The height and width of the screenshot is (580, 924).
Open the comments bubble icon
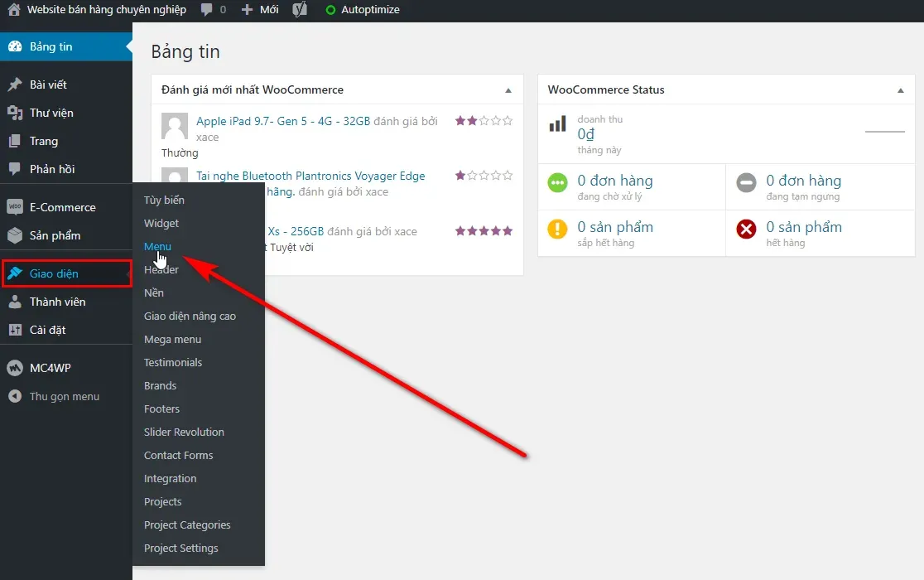point(207,10)
